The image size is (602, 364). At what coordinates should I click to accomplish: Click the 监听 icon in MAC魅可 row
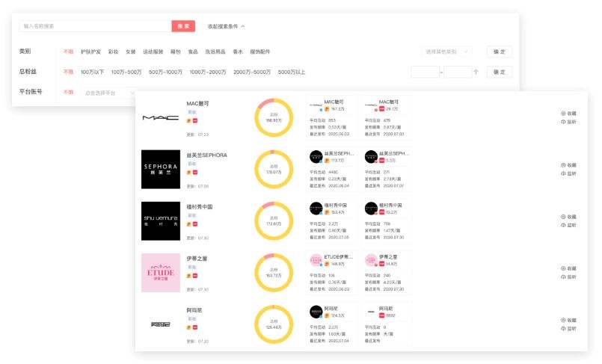(563, 122)
